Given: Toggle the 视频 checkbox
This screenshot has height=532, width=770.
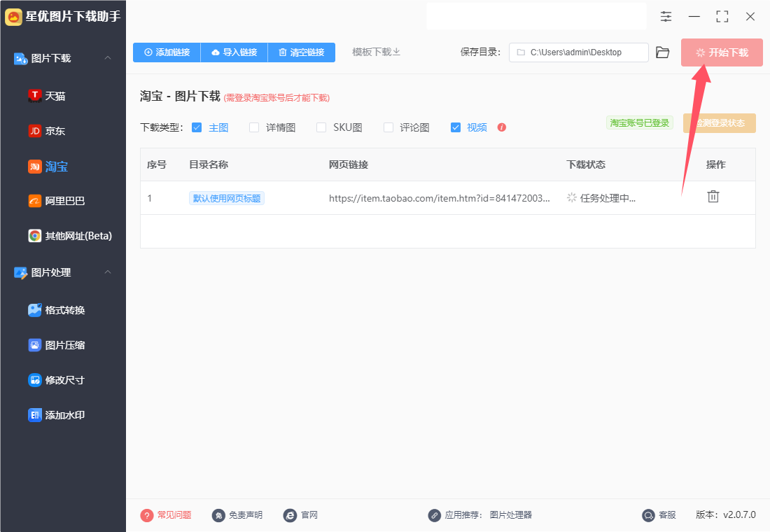Looking at the screenshot, I should [x=456, y=127].
